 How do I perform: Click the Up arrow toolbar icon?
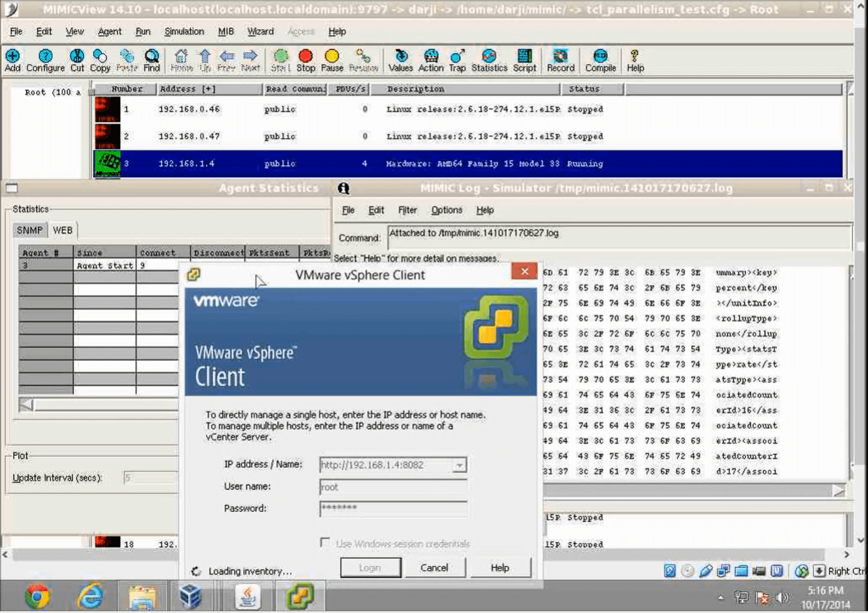[205, 60]
